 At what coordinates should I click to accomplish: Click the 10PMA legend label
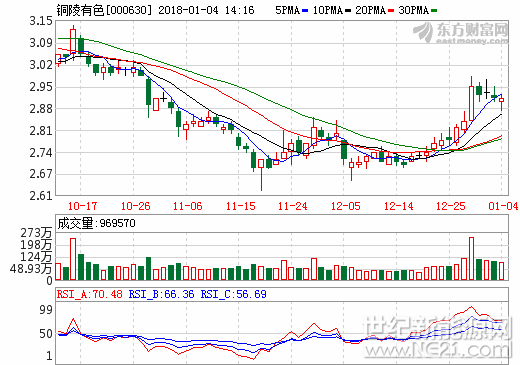(328, 10)
